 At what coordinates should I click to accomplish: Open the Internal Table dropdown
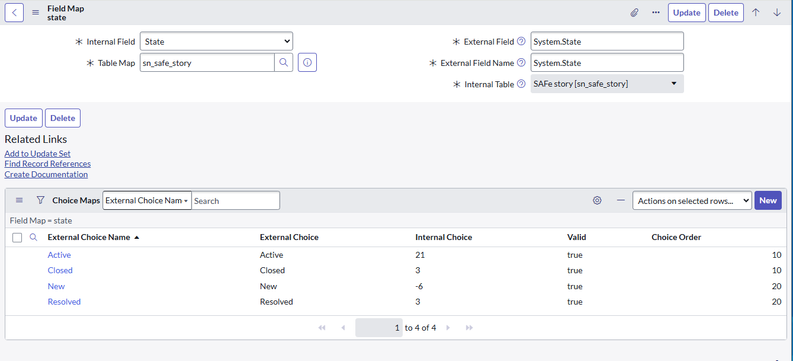click(607, 84)
